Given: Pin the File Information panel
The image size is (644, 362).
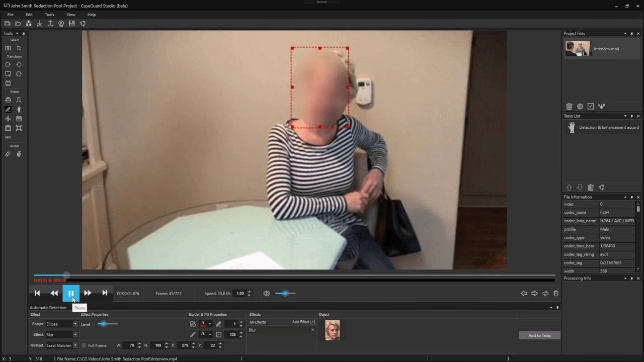Looking at the screenshot, I should [x=632, y=197].
